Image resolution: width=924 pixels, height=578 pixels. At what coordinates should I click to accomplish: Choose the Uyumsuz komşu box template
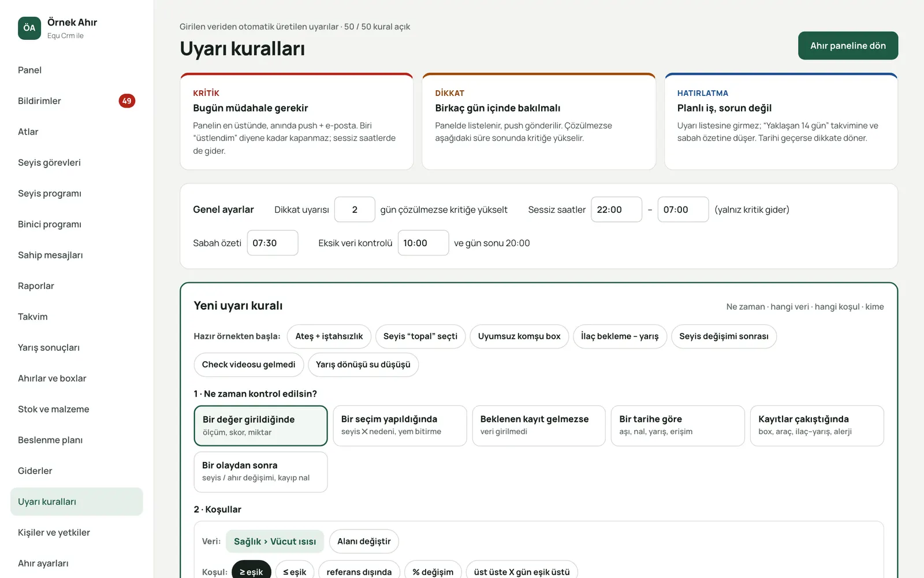click(519, 336)
